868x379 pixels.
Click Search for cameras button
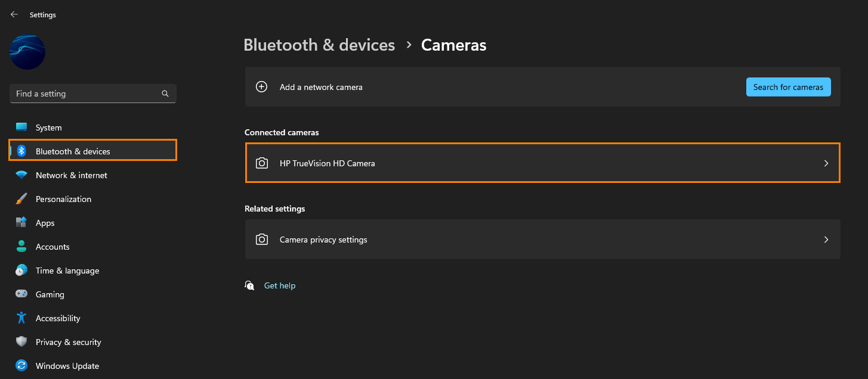click(x=788, y=87)
